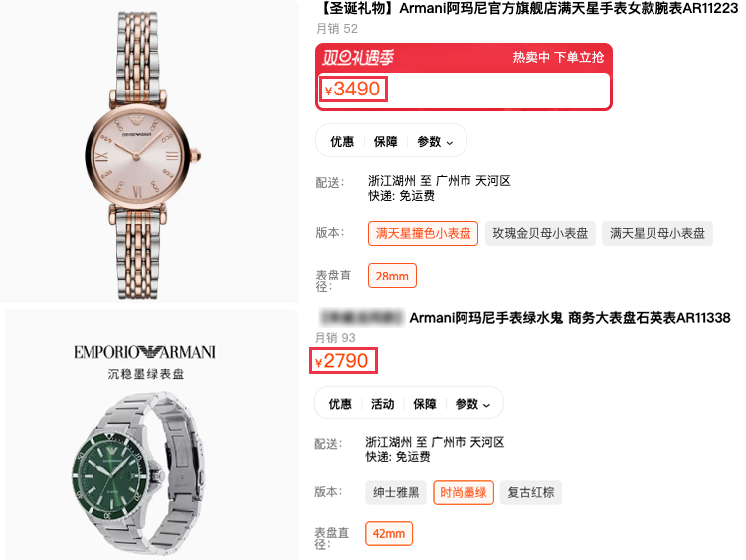This screenshot has width=746, height=560.
Task: Open 优惠 tab of the green watch
Action: click(x=340, y=404)
